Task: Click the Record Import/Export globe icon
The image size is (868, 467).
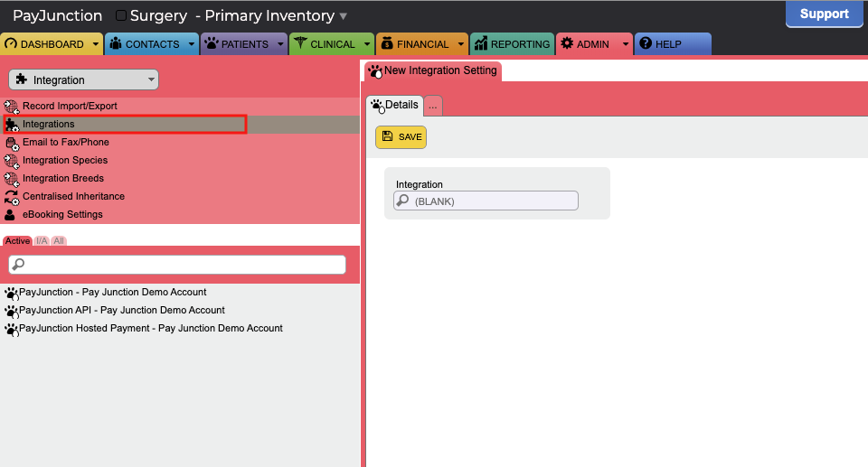Action: [12, 107]
